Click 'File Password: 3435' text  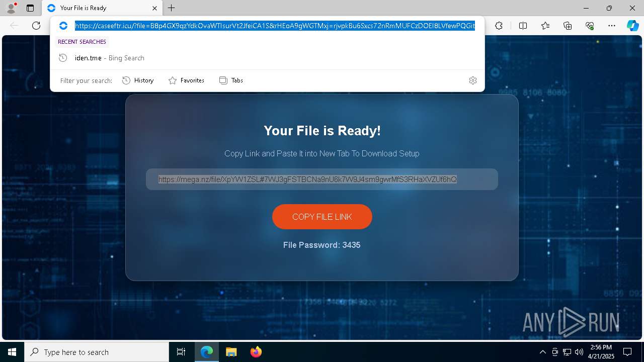(x=322, y=245)
